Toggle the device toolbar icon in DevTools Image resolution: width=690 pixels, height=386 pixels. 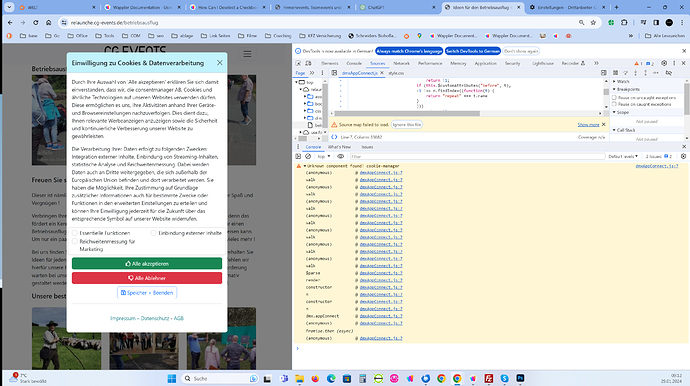[x=308, y=63]
